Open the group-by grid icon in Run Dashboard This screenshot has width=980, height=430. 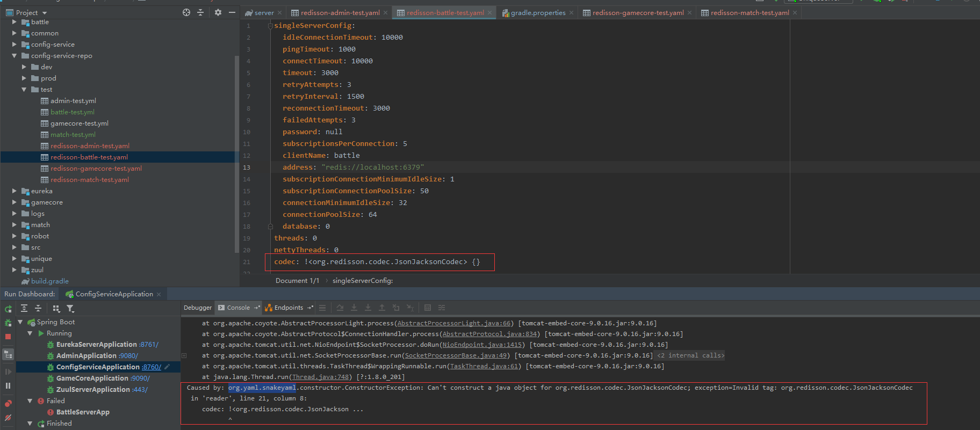tap(56, 308)
